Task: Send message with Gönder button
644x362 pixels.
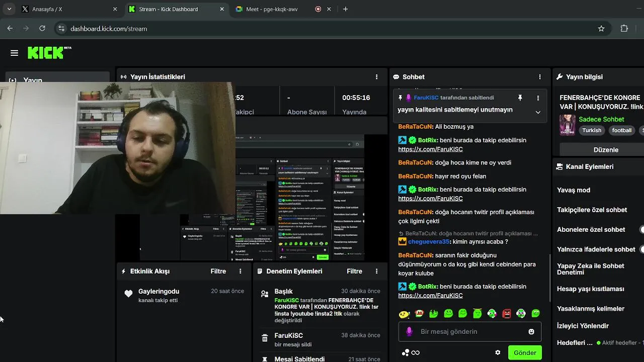Action: [525, 352]
